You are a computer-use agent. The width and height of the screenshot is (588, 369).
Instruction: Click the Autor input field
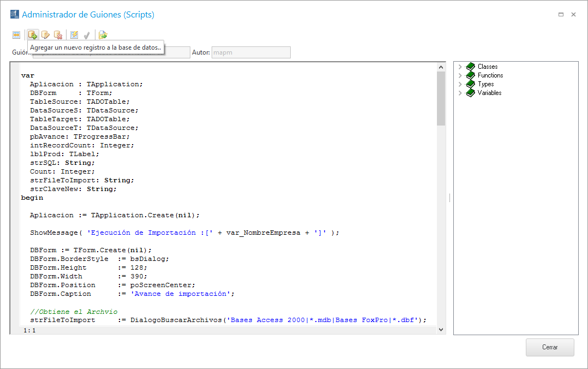click(251, 52)
